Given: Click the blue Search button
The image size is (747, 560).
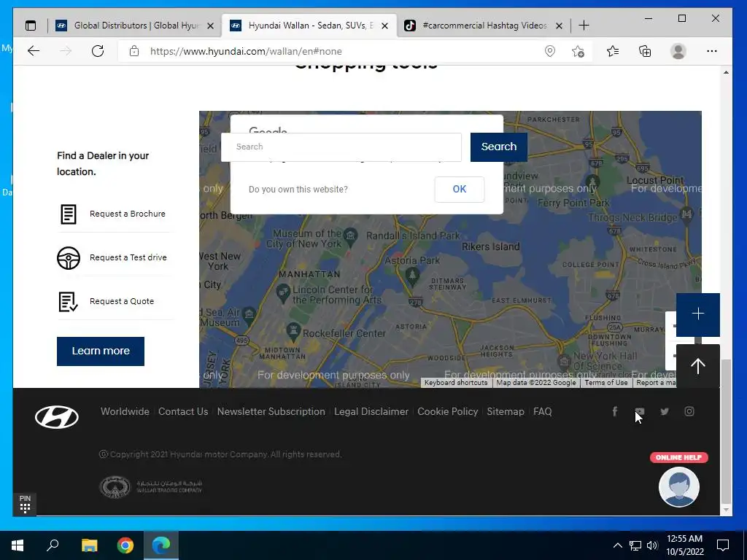Looking at the screenshot, I should (x=499, y=147).
